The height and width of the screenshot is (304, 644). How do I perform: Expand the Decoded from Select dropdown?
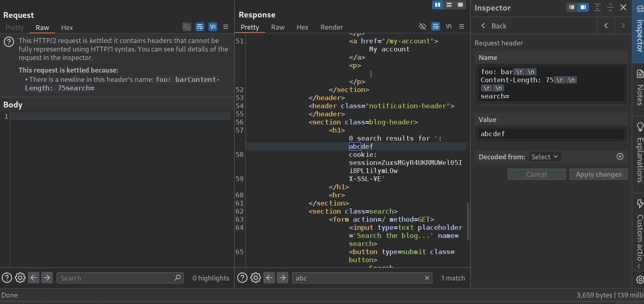[x=544, y=157]
